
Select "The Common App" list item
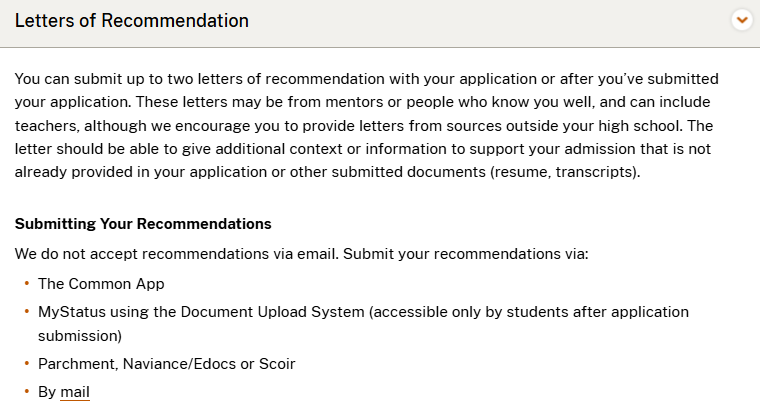pos(101,284)
